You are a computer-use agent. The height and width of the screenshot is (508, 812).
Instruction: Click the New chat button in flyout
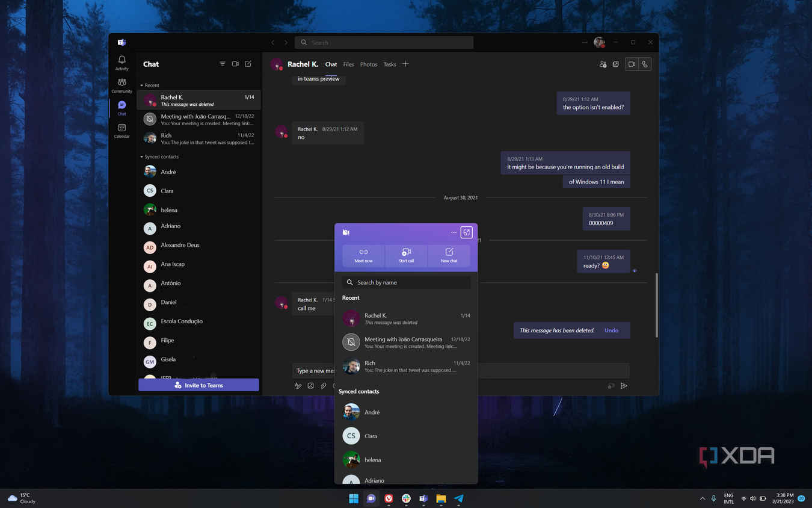449,255
